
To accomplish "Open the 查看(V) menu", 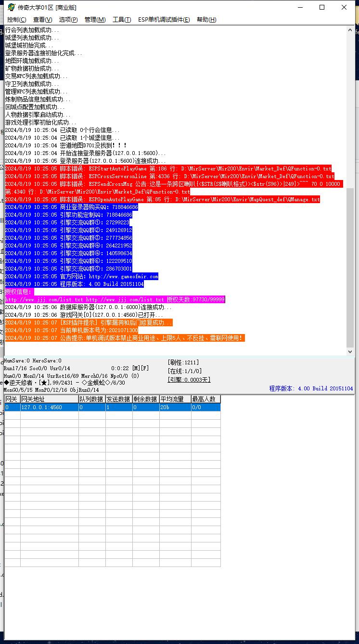I will tap(42, 20).
